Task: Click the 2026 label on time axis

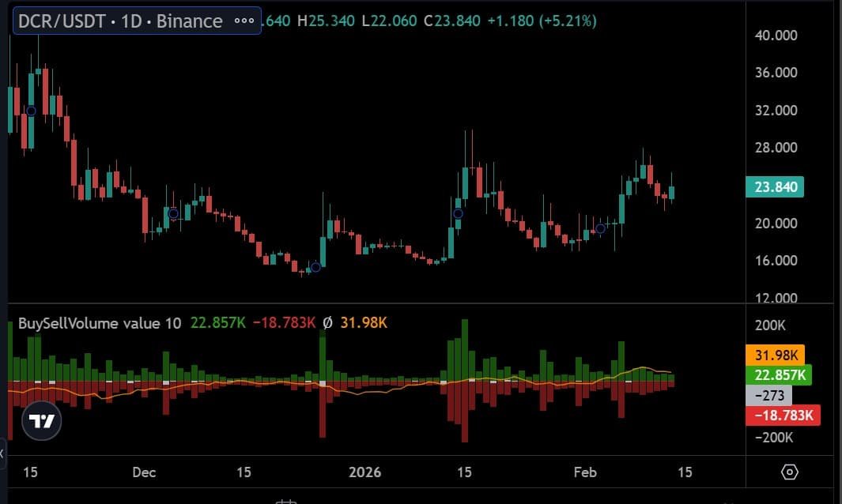Action: coord(365,472)
